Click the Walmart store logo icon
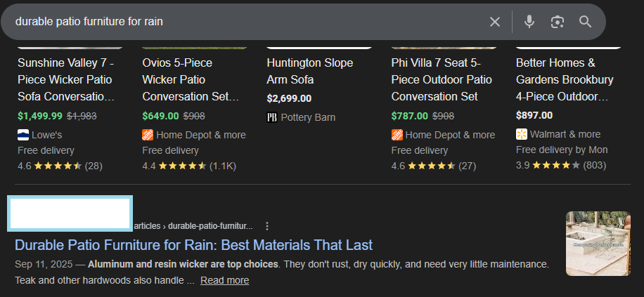This screenshot has height=297, width=644. [x=522, y=134]
